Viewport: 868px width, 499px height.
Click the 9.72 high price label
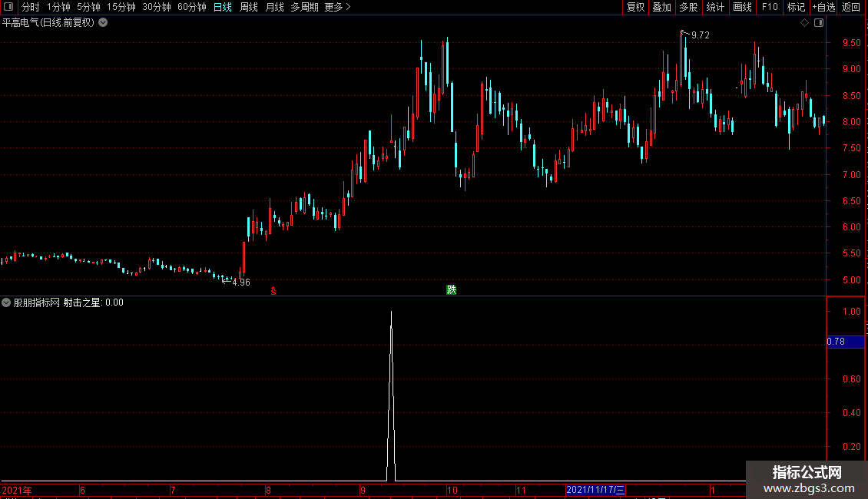(x=701, y=35)
